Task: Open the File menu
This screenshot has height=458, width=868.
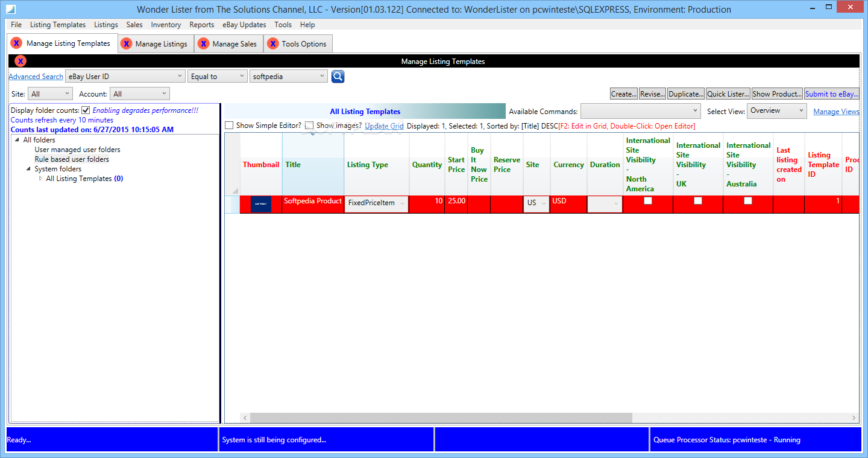Action: pos(16,25)
